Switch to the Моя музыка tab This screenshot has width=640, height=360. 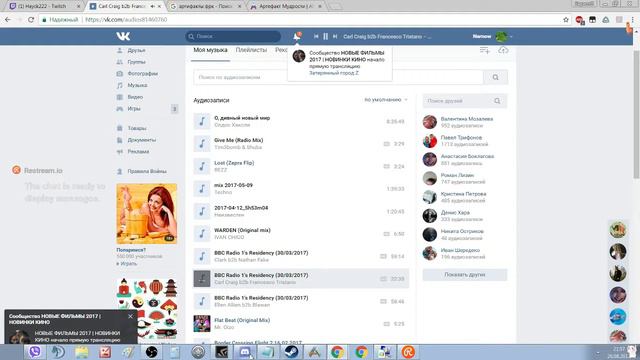coord(210,50)
